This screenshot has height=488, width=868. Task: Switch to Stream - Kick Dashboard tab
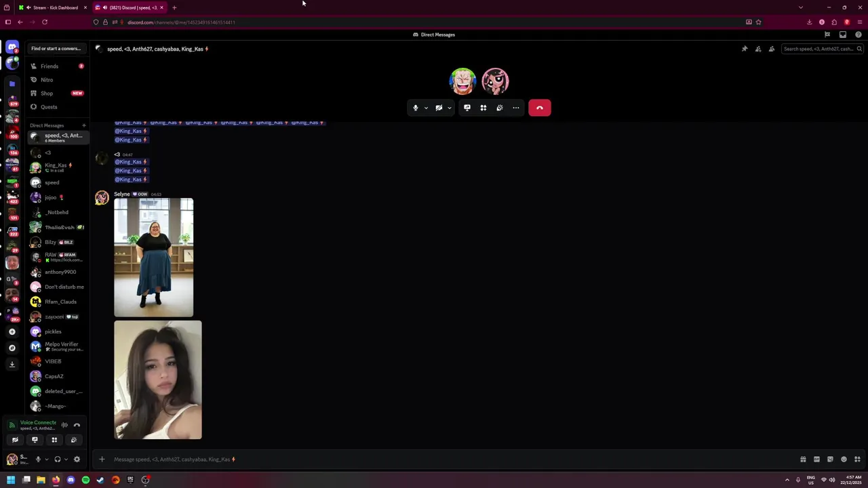[54, 7]
